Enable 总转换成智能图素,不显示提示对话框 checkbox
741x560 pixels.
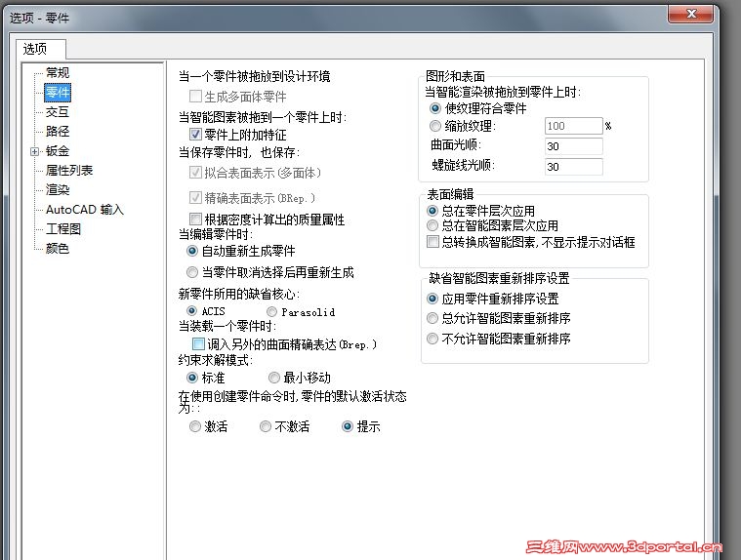pyautogui.click(x=432, y=242)
